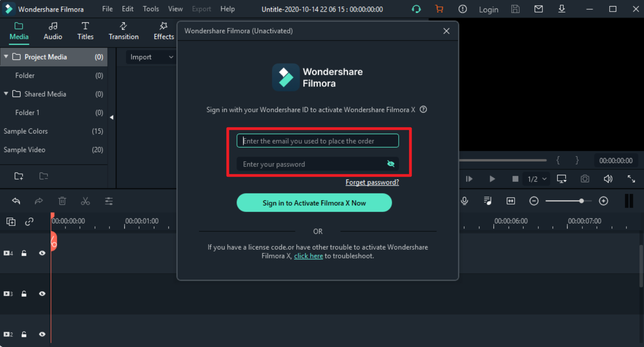Open the Edit menu

pos(128,9)
